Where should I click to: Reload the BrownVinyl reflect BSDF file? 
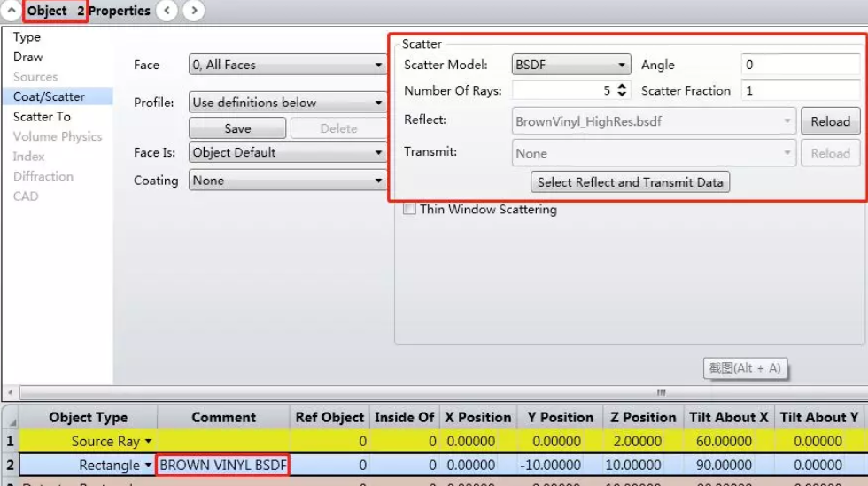coord(830,122)
